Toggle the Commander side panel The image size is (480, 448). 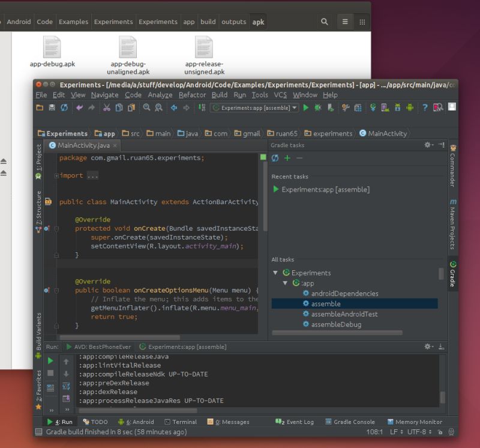(x=453, y=166)
